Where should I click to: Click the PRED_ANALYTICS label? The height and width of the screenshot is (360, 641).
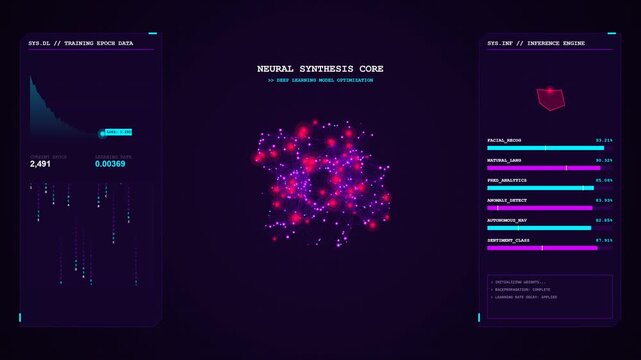pyautogui.click(x=507, y=180)
